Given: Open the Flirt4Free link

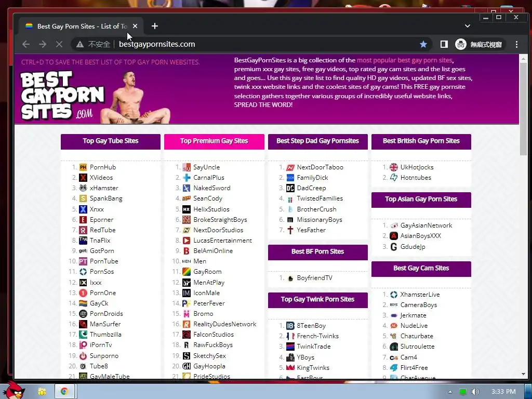Looking at the screenshot, I should point(414,368).
